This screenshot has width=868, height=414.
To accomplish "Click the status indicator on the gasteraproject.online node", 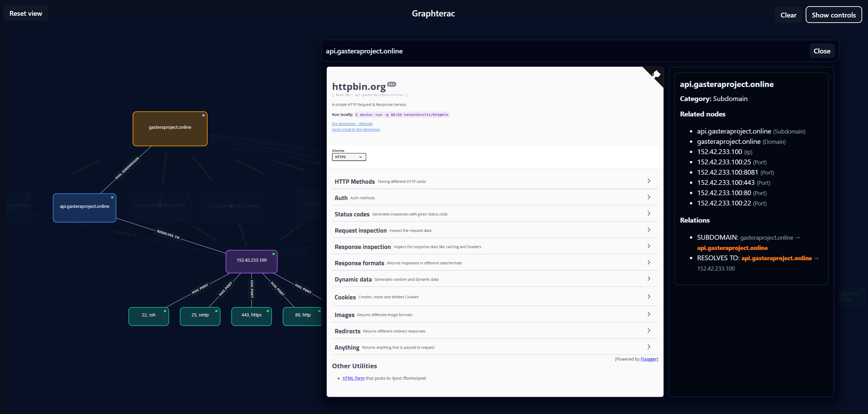I will point(203,115).
